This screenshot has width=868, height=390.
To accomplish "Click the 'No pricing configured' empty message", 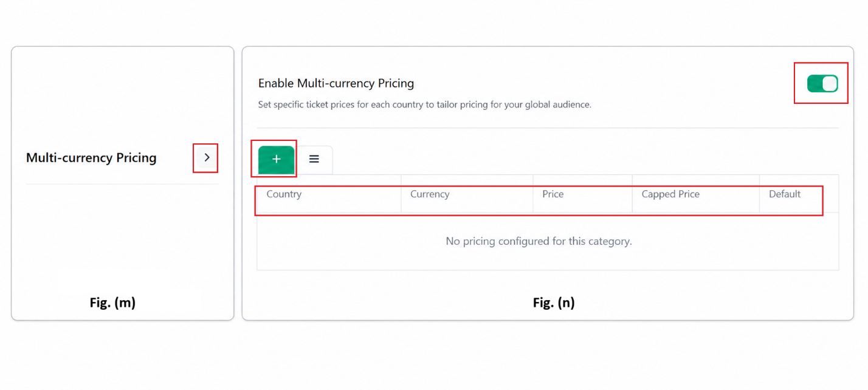I will (539, 241).
